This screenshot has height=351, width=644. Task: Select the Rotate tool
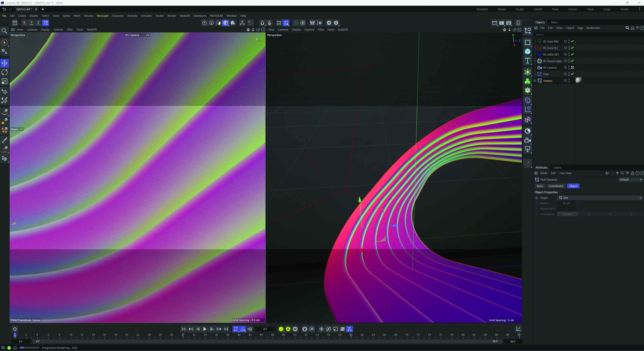(x=5, y=72)
